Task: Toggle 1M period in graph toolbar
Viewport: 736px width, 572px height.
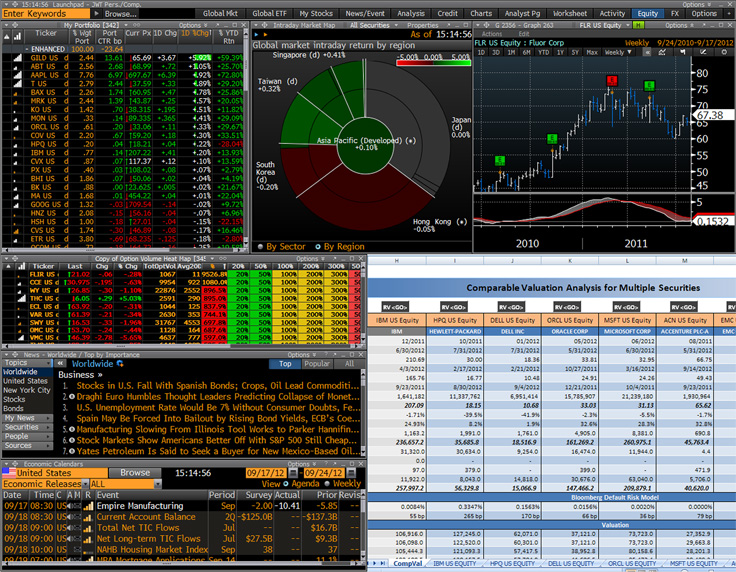Action: point(512,53)
